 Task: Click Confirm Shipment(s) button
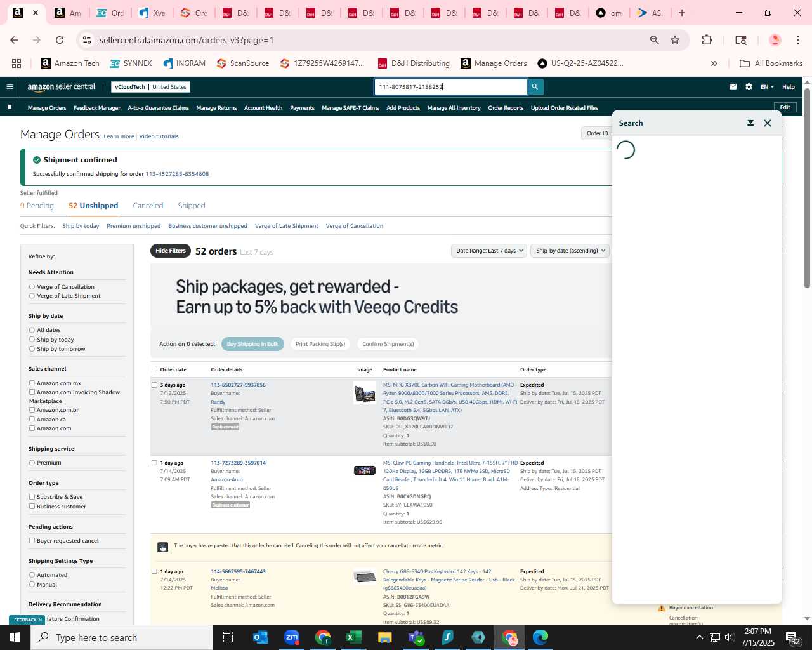tap(388, 344)
